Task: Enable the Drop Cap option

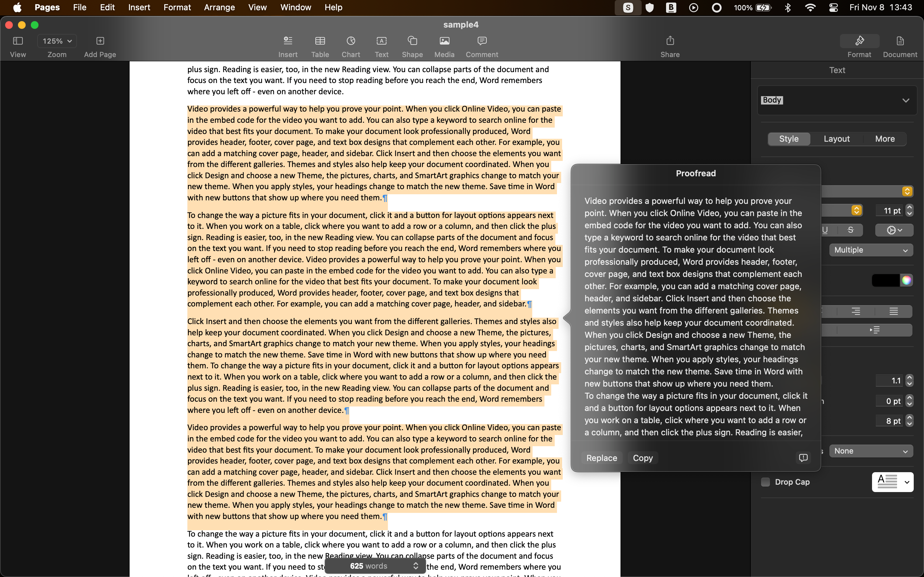Action: pos(766,482)
